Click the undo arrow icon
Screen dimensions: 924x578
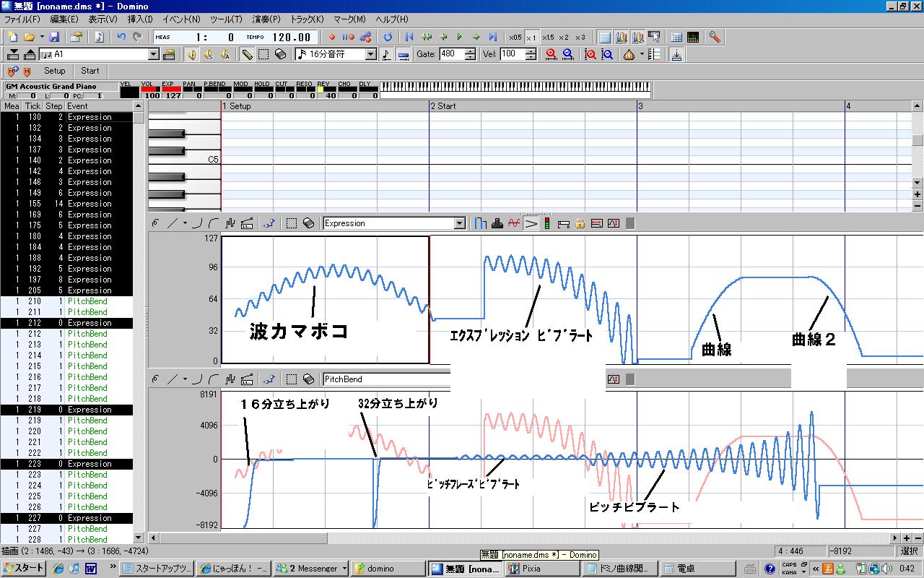click(x=121, y=37)
